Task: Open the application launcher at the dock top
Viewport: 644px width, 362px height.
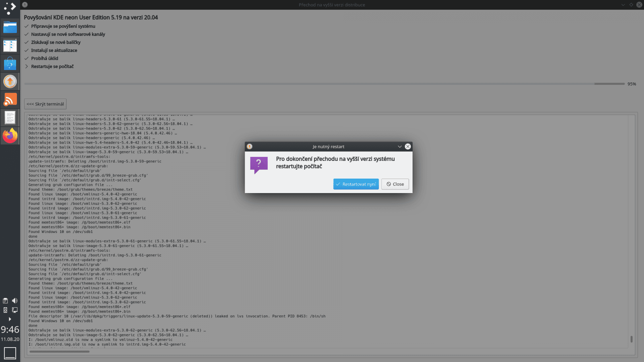Action: (9, 9)
